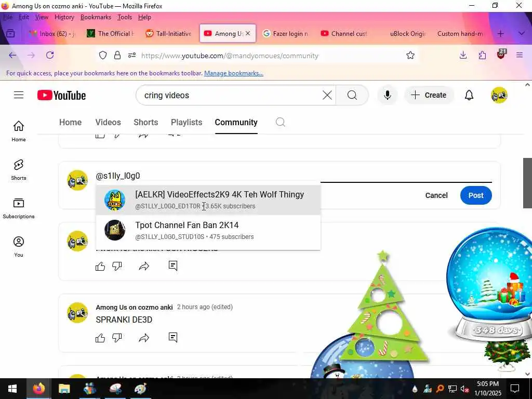Click the YouTube logo

61,96
